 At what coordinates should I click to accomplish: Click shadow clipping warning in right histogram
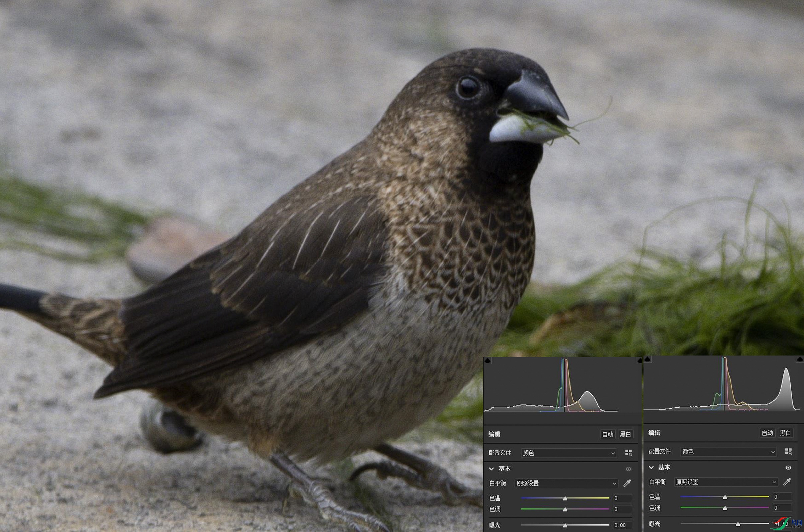(647, 359)
